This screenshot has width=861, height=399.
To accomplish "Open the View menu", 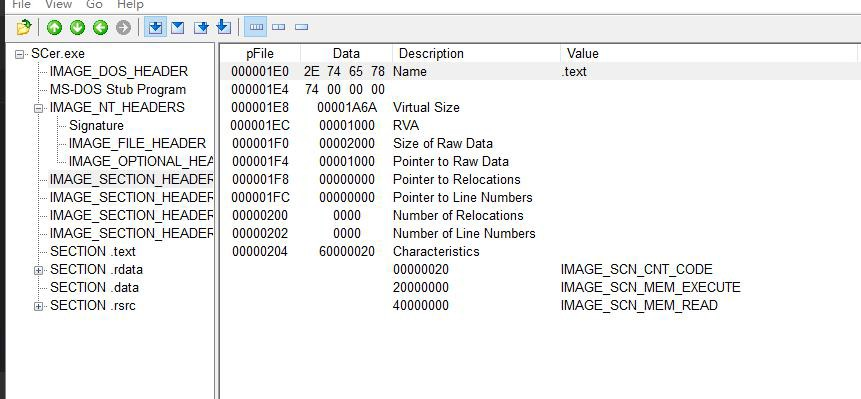I will pyautogui.click(x=58, y=4).
